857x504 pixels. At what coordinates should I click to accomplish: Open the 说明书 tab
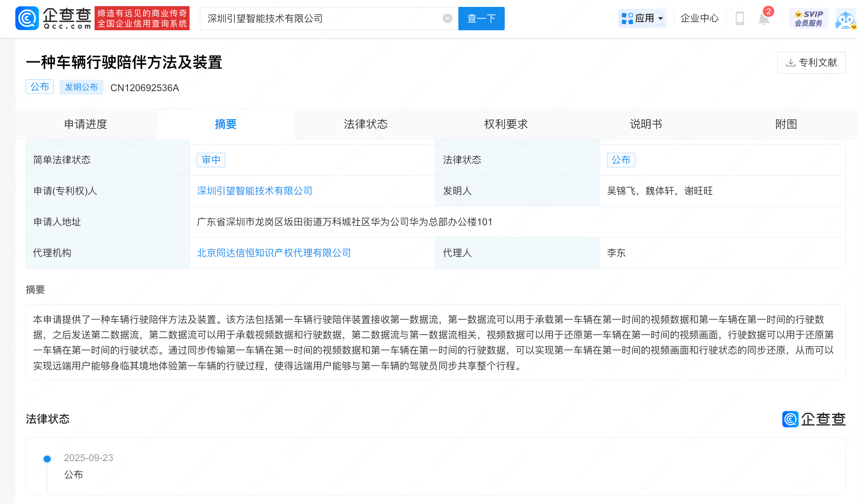[646, 124]
